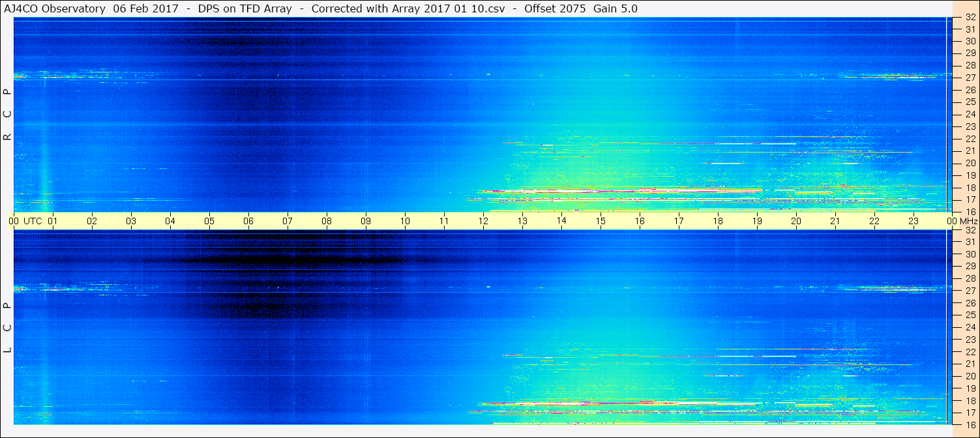Click the DPS on TFD Array header text
Viewport: 980px width, 438px height.
point(245,8)
